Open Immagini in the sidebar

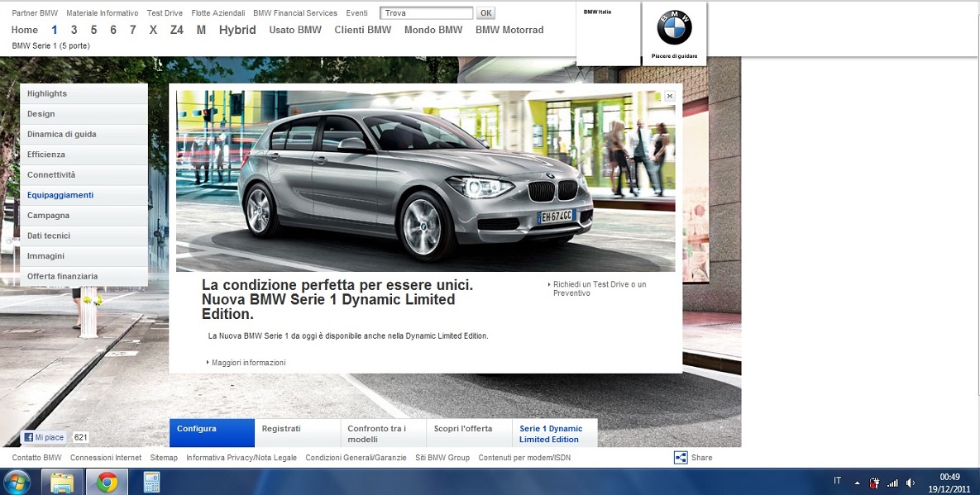pyautogui.click(x=84, y=256)
